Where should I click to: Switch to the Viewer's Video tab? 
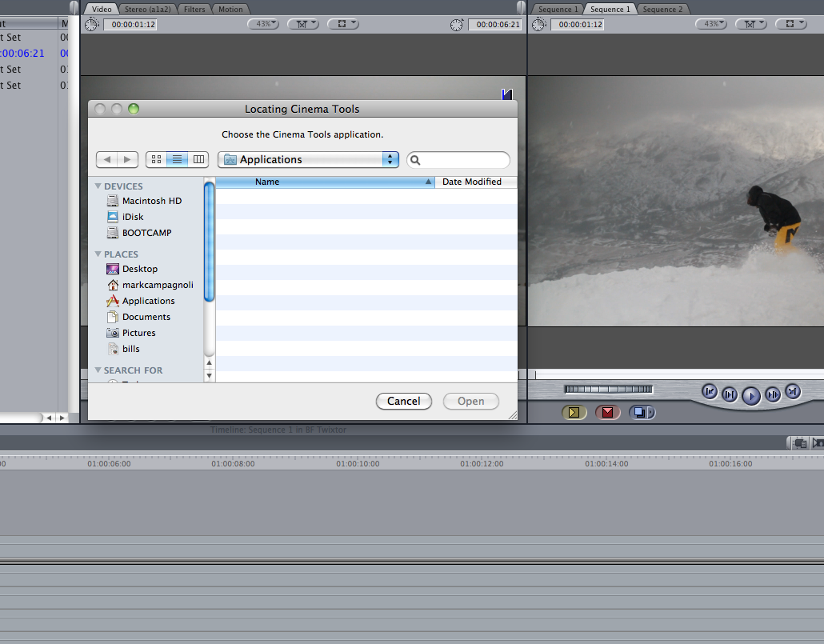(102, 9)
